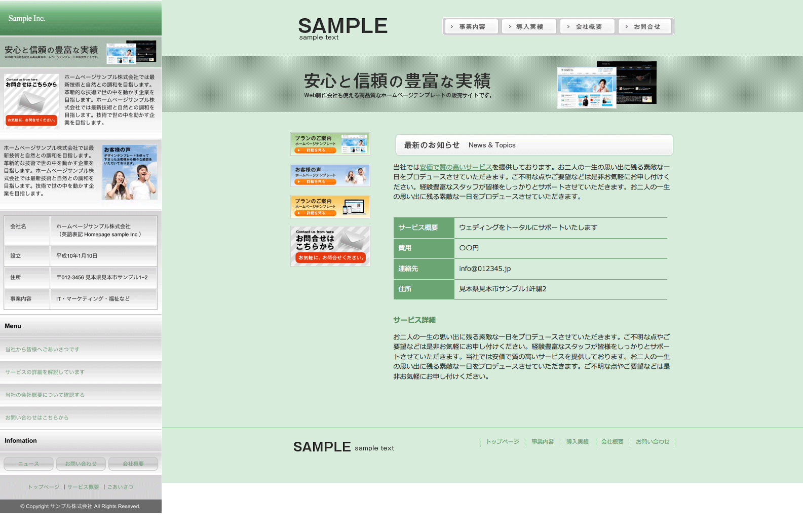Screen dimensions: 803x532
Task: Click the footer トップページ link
Action: click(x=503, y=442)
